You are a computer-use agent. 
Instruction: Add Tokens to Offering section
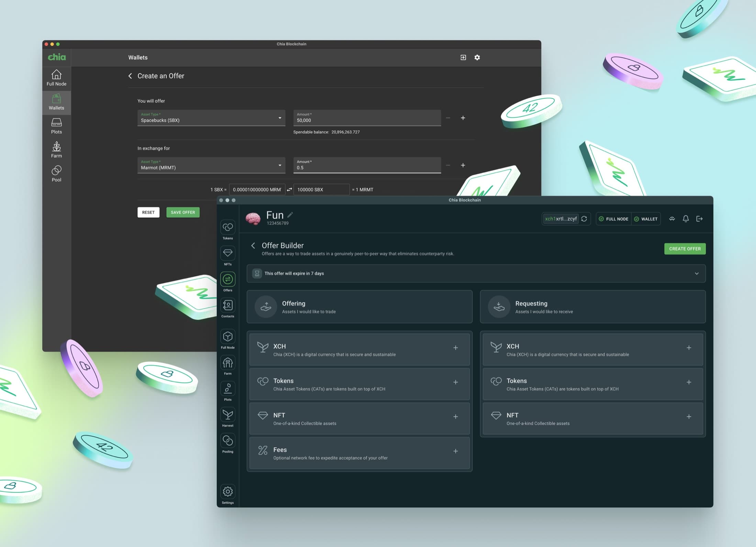click(455, 382)
